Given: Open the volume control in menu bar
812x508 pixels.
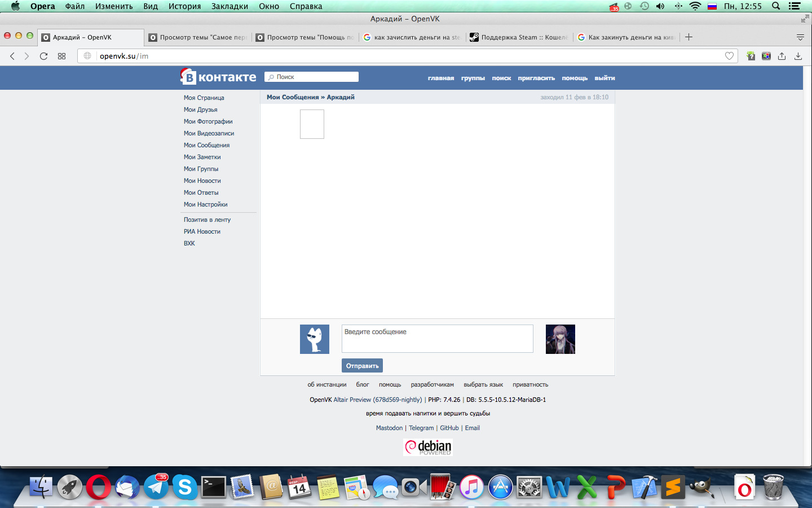Looking at the screenshot, I should (x=660, y=6).
